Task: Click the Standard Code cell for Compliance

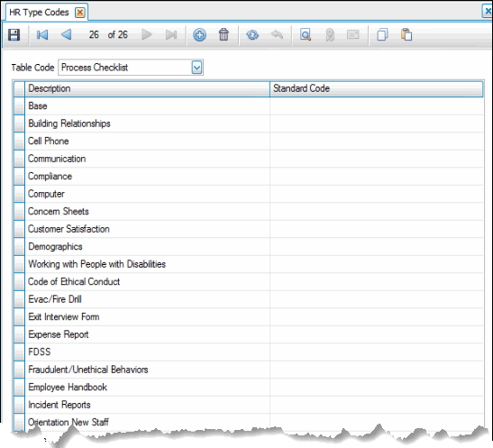Action: 377,177
